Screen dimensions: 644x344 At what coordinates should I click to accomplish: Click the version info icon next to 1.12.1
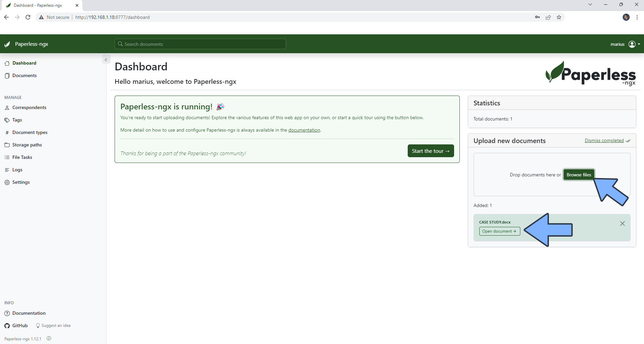click(49, 338)
